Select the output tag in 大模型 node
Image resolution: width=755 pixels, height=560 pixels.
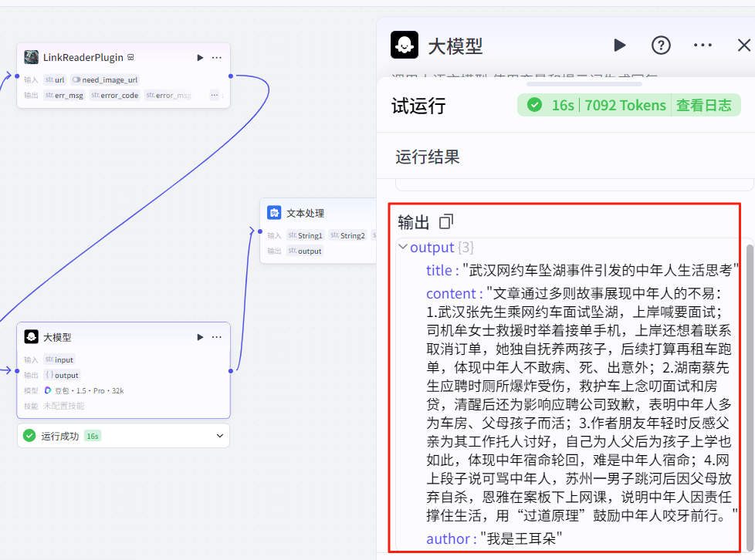[62, 375]
